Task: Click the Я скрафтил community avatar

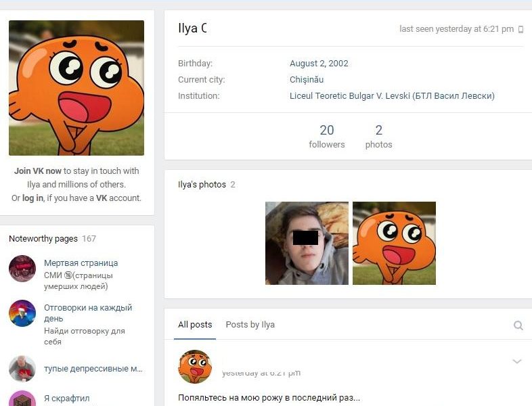Action: [x=22, y=399]
